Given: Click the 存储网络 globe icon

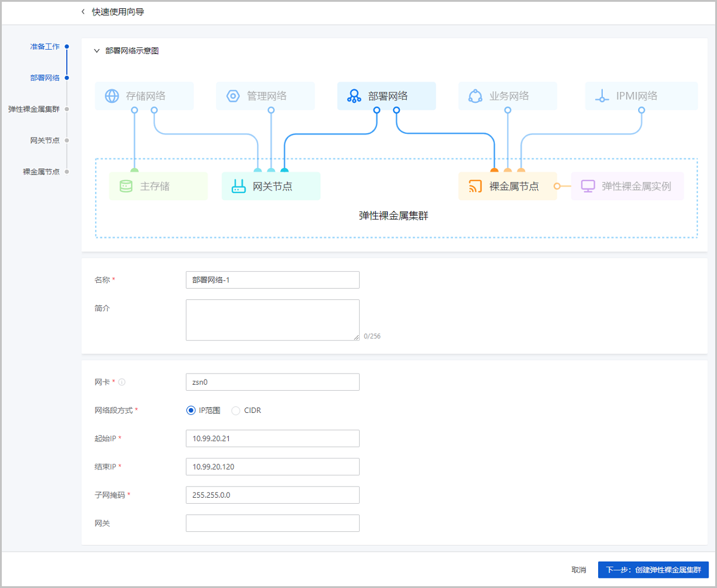Looking at the screenshot, I should click(111, 96).
